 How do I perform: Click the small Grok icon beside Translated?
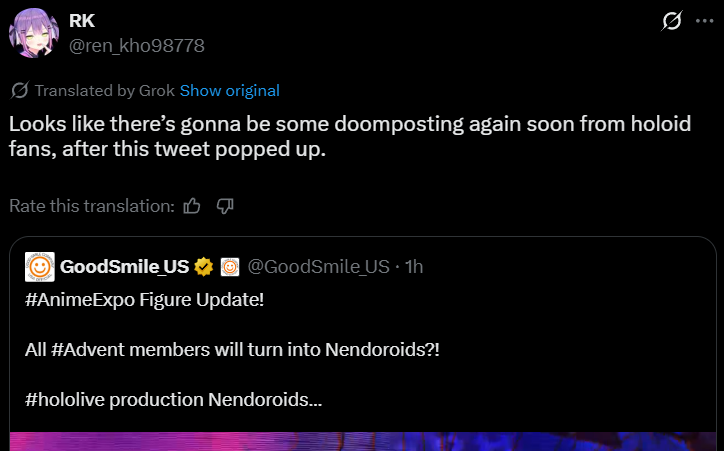point(19,91)
